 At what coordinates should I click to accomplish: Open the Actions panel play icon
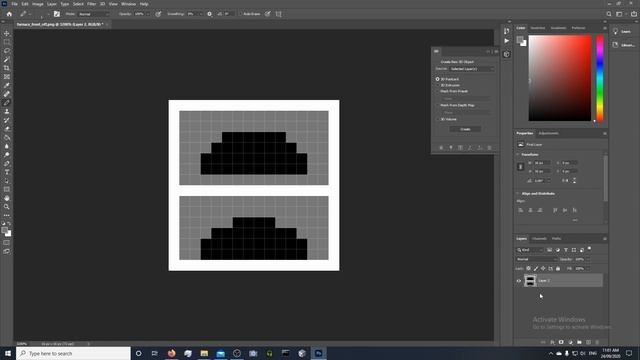(x=507, y=41)
